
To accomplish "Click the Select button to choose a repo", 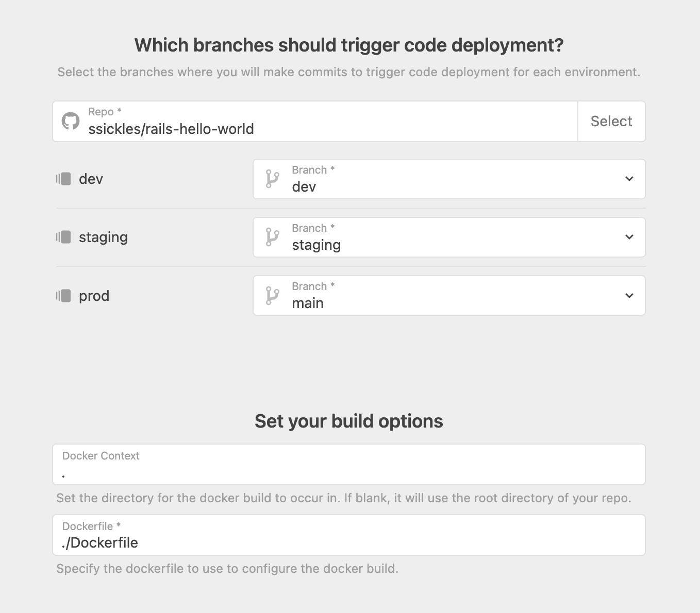I will [611, 121].
